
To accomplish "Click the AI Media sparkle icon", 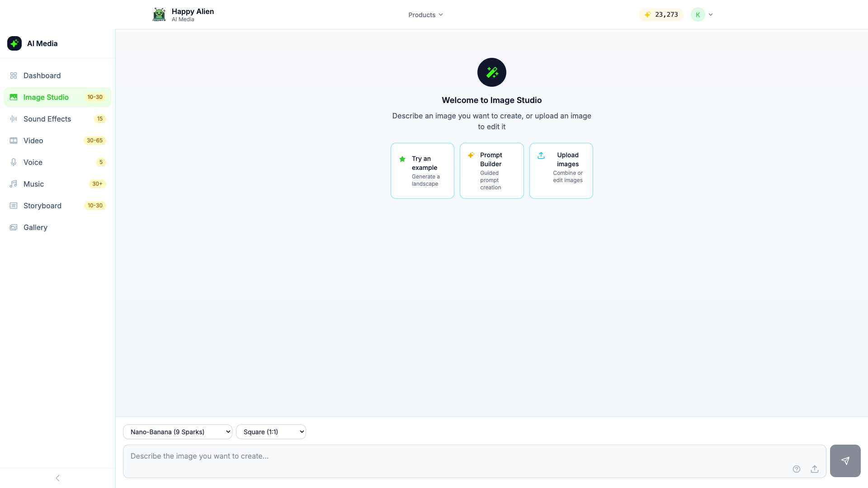I will point(14,43).
